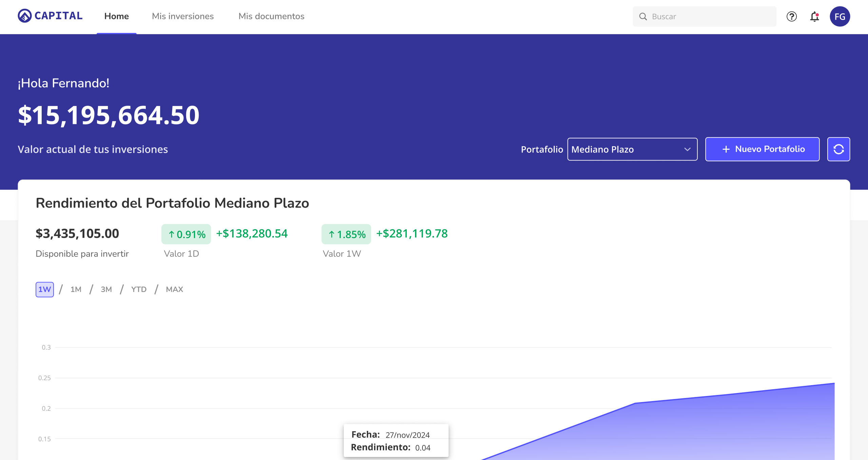This screenshot has height=460, width=868.
Task: Open notifications bell icon
Action: tap(814, 16)
